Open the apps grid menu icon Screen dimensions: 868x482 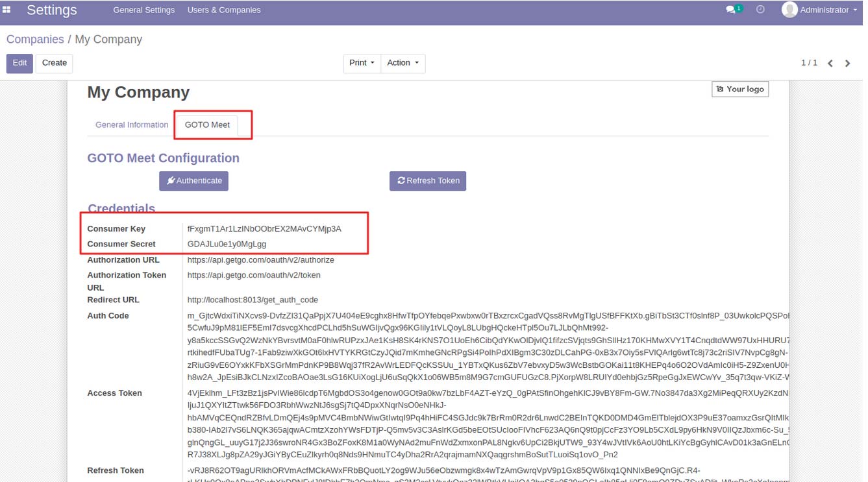pos(7,10)
